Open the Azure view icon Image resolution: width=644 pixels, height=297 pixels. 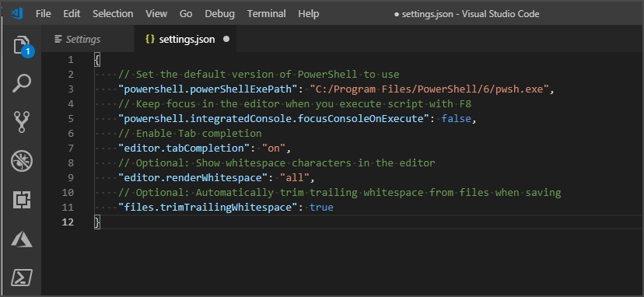(22, 239)
